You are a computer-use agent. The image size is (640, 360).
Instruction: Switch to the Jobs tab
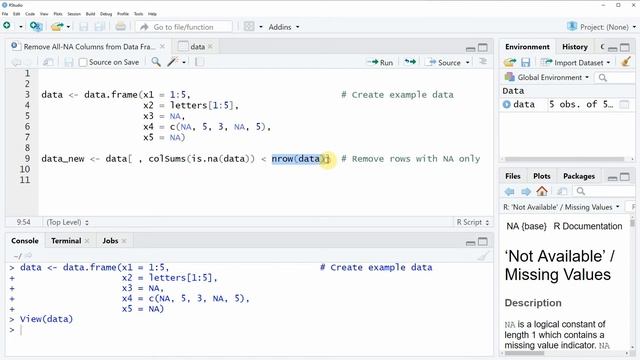[x=110, y=241]
